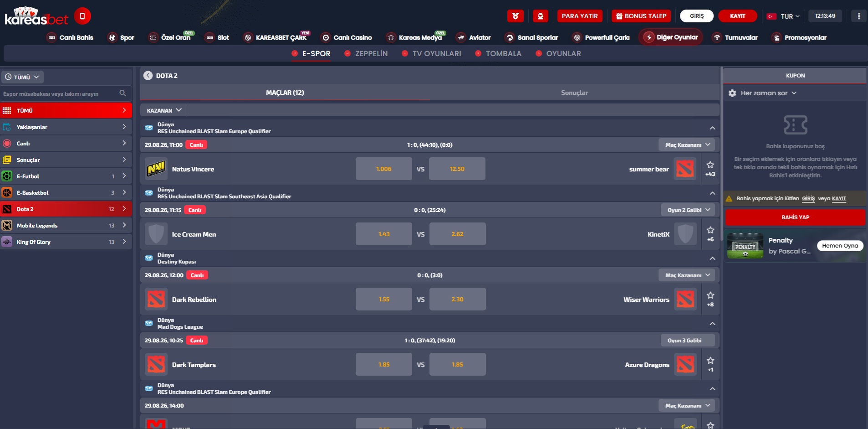This screenshot has width=868, height=429.
Task: Switch to the OYUNLAR tab
Action: click(x=558, y=53)
